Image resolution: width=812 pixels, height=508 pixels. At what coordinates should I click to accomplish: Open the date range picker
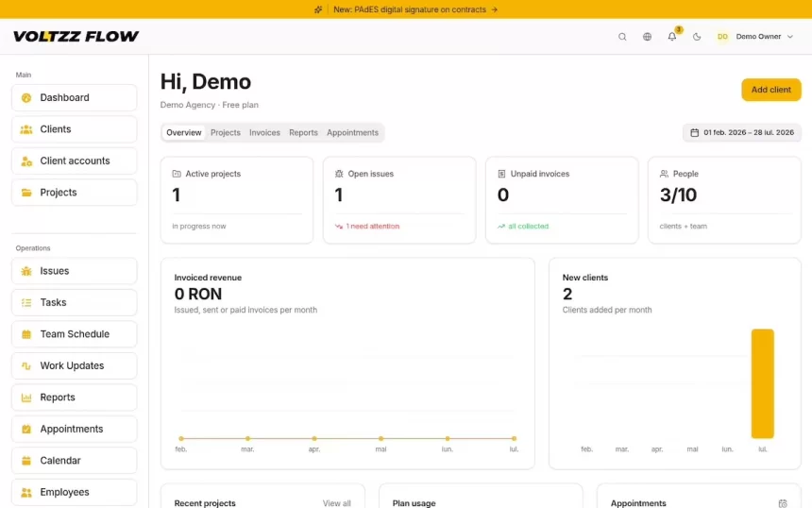pyautogui.click(x=742, y=132)
